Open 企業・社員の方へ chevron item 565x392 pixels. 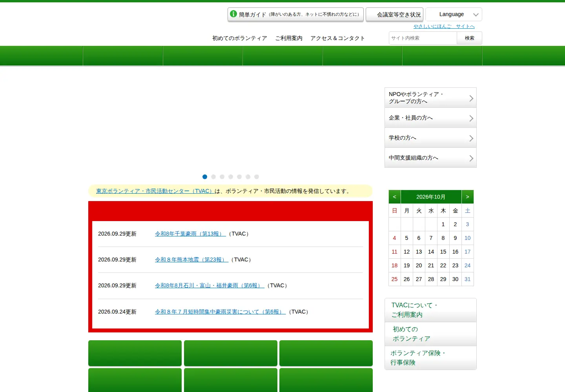tap(430, 118)
